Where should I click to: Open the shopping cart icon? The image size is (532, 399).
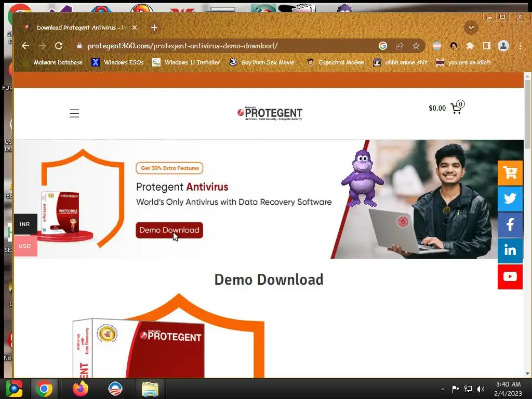point(457,108)
